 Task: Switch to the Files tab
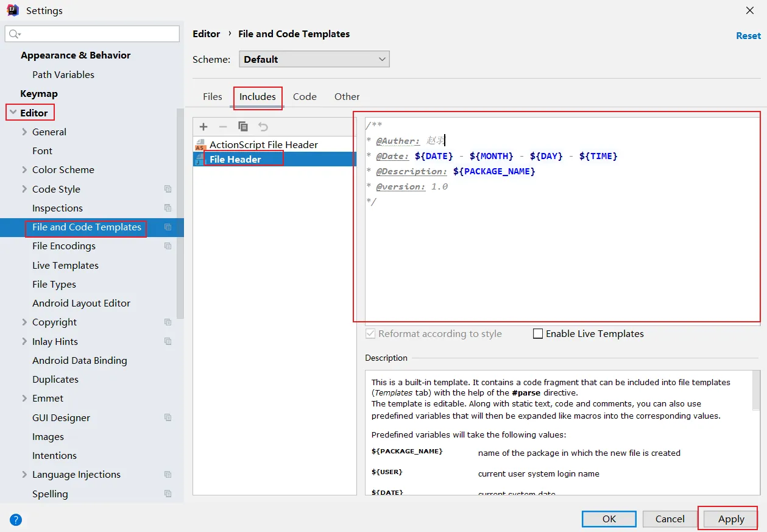pyautogui.click(x=213, y=97)
